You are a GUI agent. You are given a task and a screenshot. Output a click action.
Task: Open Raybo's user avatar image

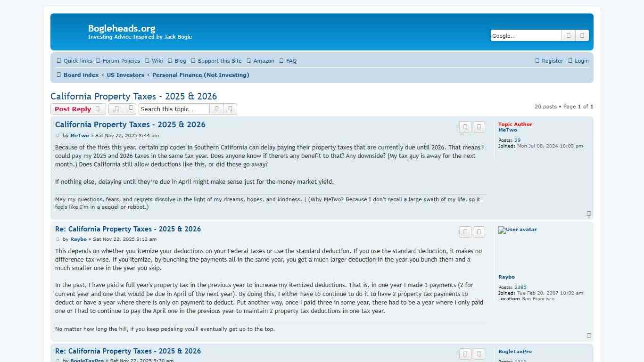click(517, 230)
